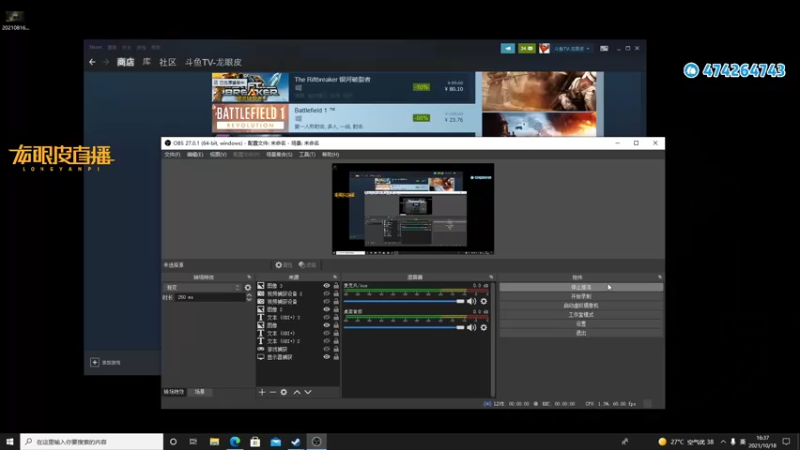800x450 pixels.
Task: Open OBS 设置 settings button
Action: coord(581,323)
